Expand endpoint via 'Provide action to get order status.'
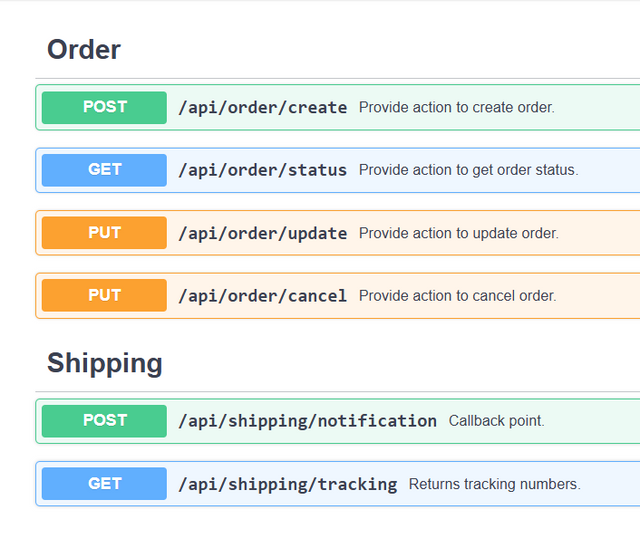 tap(468, 170)
